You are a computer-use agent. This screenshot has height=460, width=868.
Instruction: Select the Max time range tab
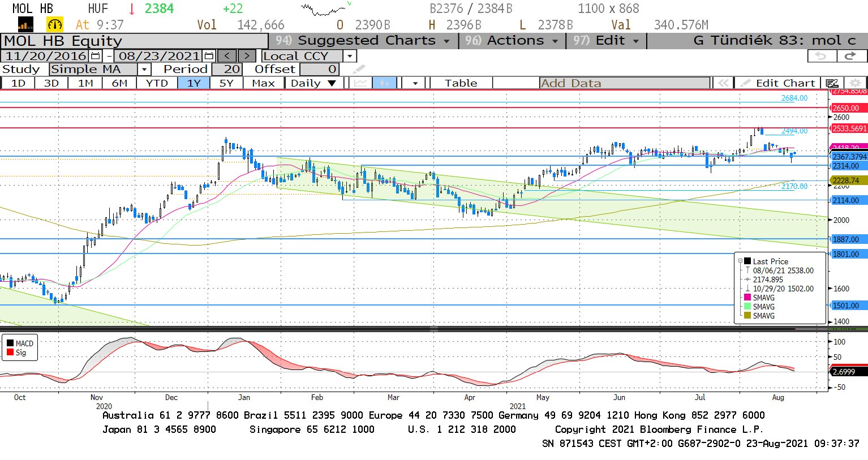pyautogui.click(x=263, y=83)
